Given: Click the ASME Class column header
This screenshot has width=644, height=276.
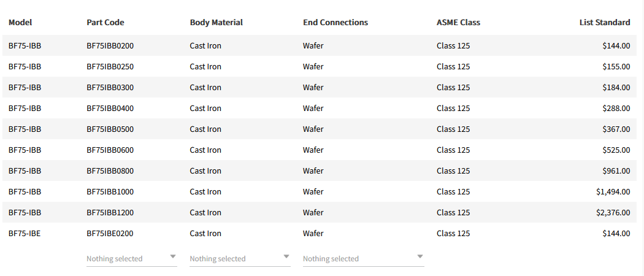Looking at the screenshot, I should [x=458, y=23].
